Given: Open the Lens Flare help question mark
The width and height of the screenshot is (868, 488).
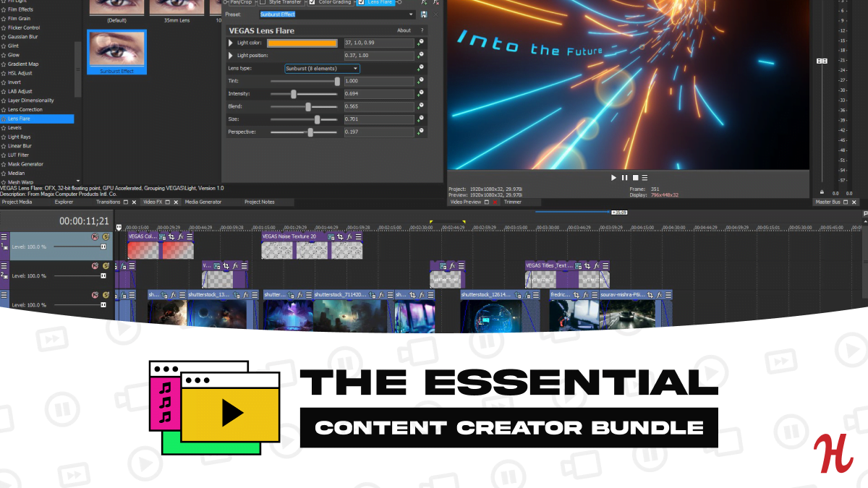Looking at the screenshot, I should click(422, 30).
